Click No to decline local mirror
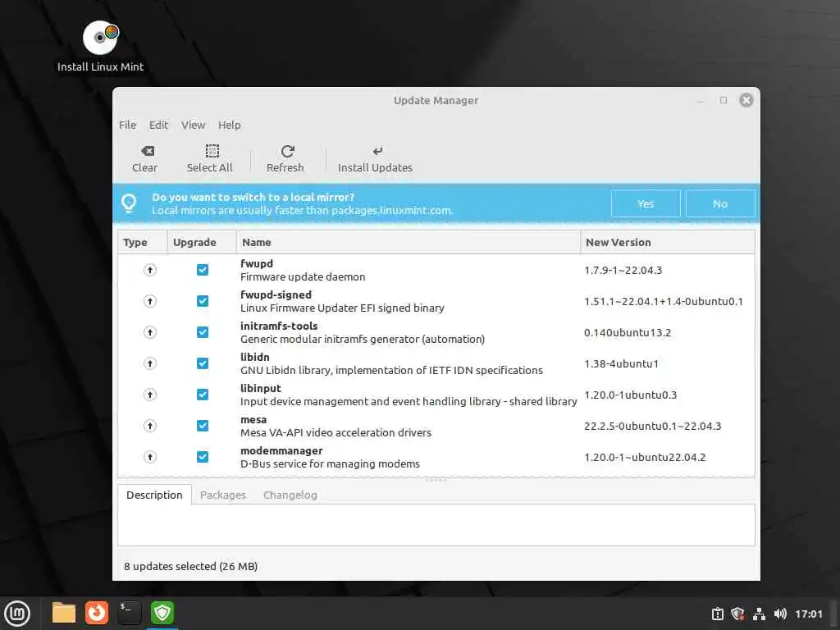Image resolution: width=840 pixels, height=630 pixels. [x=720, y=203]
